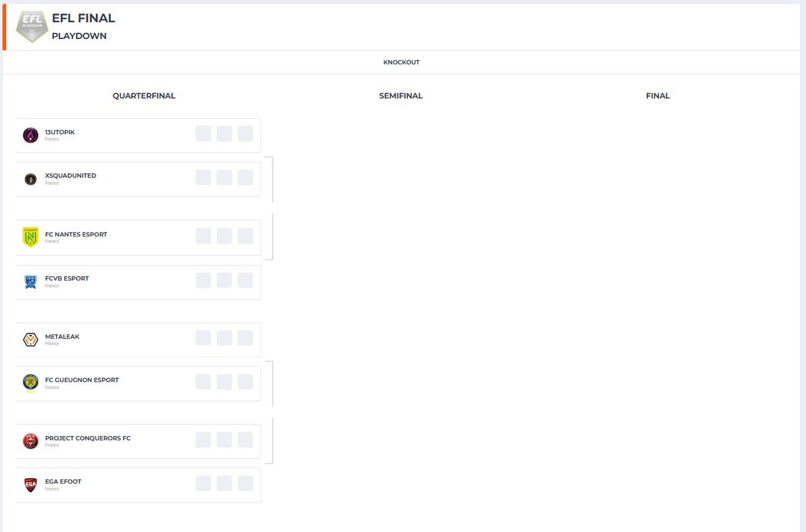Open the FC NANTES ESPORT team name
Image resolution: width=806 pixels, height=532 pixels.
click(x=76, y=234)
